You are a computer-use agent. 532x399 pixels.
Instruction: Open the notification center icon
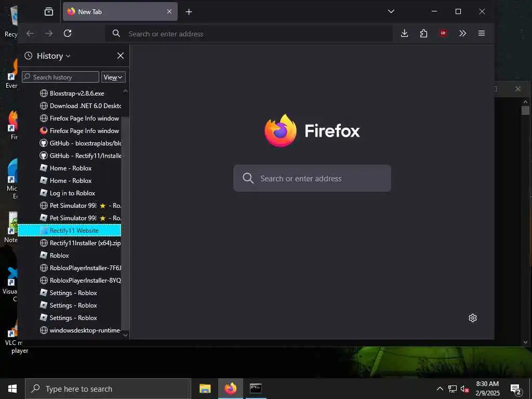coord(516,389)
